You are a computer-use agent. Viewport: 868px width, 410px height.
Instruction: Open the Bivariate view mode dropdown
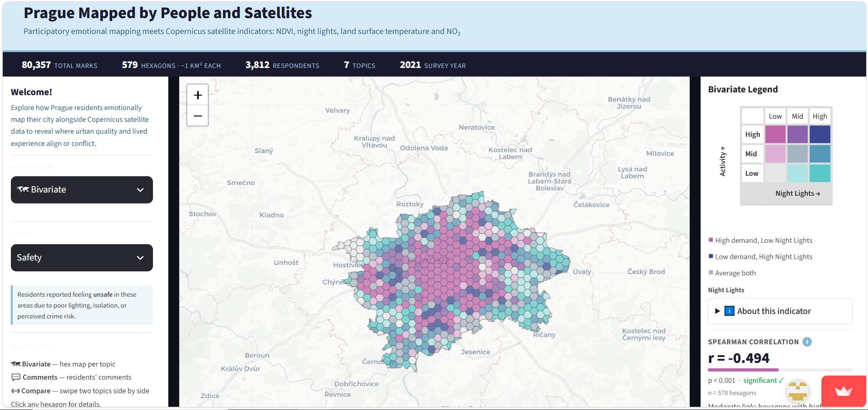coord(82,190)
